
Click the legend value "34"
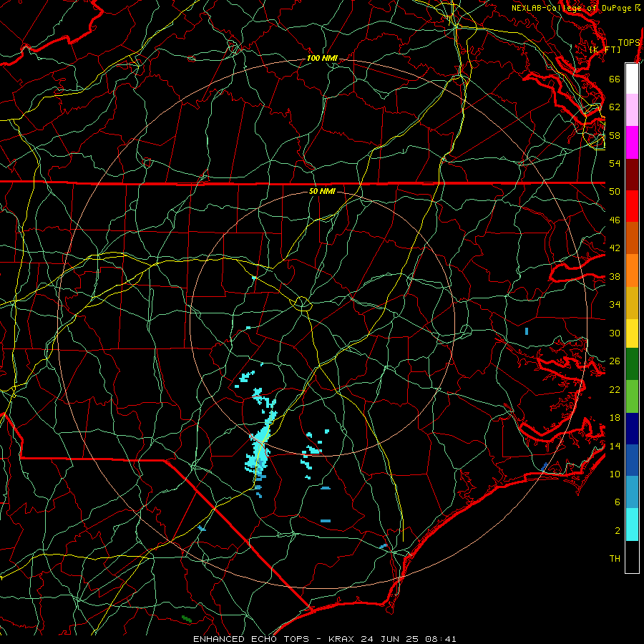615,305
